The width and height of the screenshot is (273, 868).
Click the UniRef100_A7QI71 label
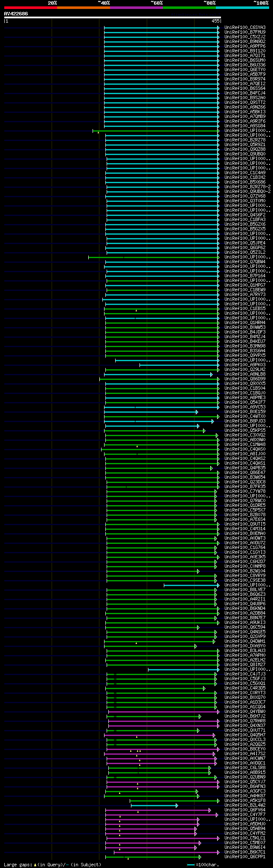pos(245,56)
